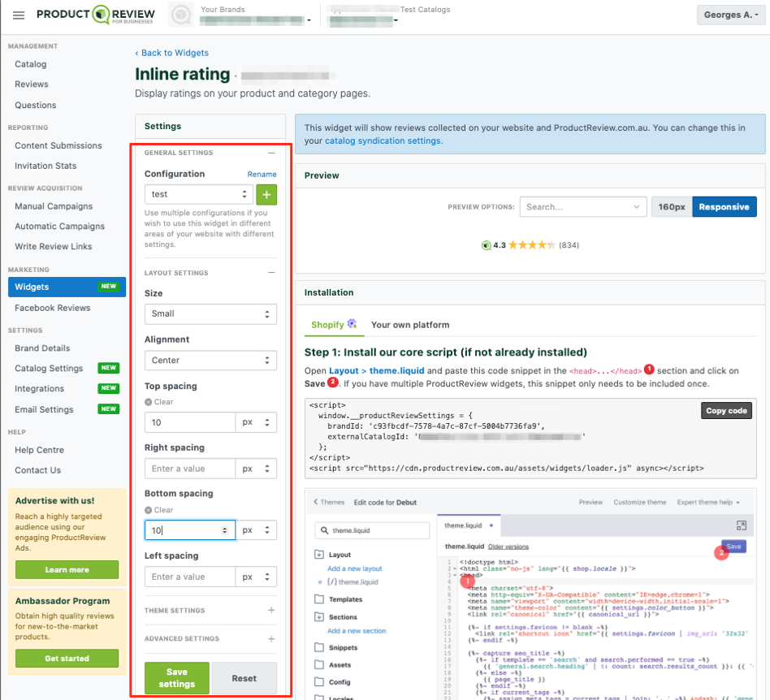The image size is (770, 700).
Task: Click Learn more advertising button
Action: [x=67, y=569]
